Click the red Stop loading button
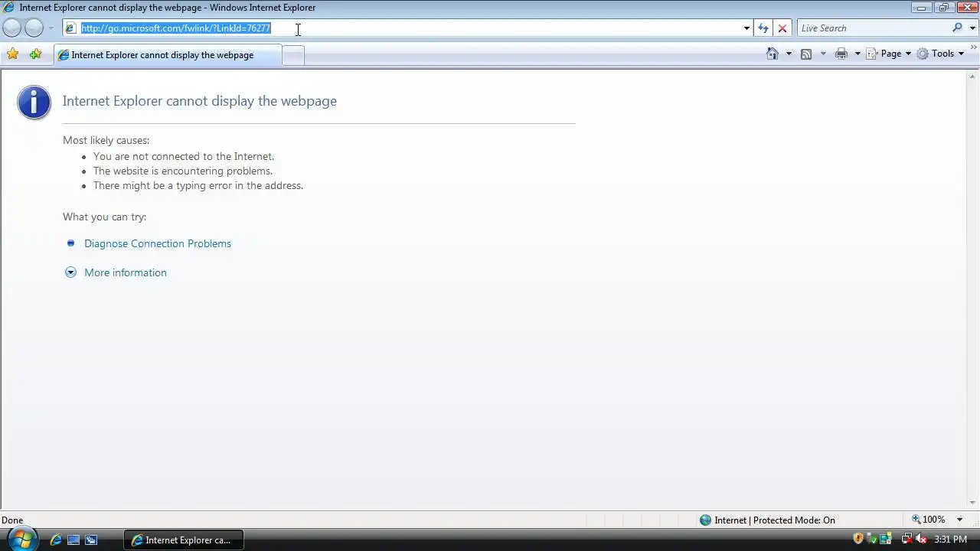 (x=782, y=28)
